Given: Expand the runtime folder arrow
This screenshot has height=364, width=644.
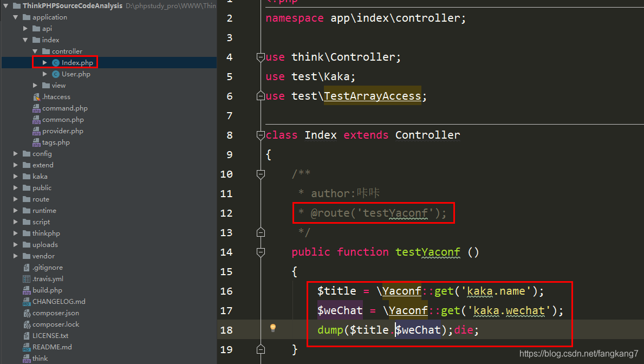Looking at the screenshot, I should click(x=16, y=210).
